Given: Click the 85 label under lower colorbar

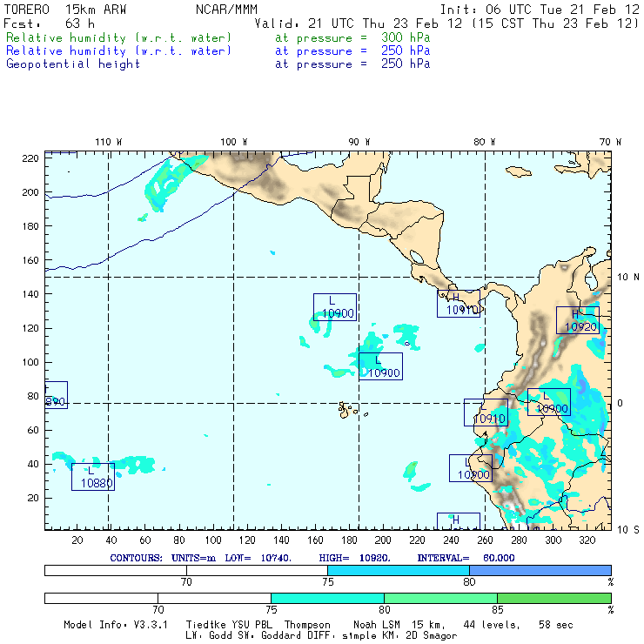Looking at the screenshot, I should pos(498,609).
